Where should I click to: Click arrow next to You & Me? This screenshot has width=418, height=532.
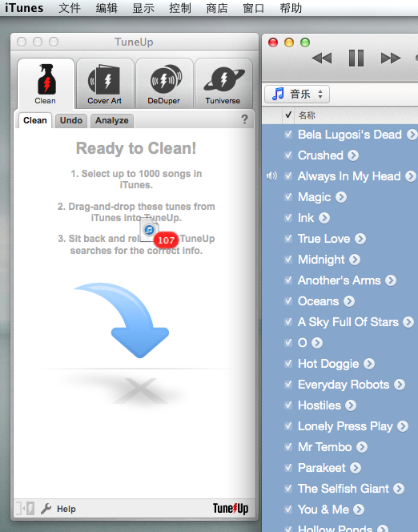click(359, 510)
